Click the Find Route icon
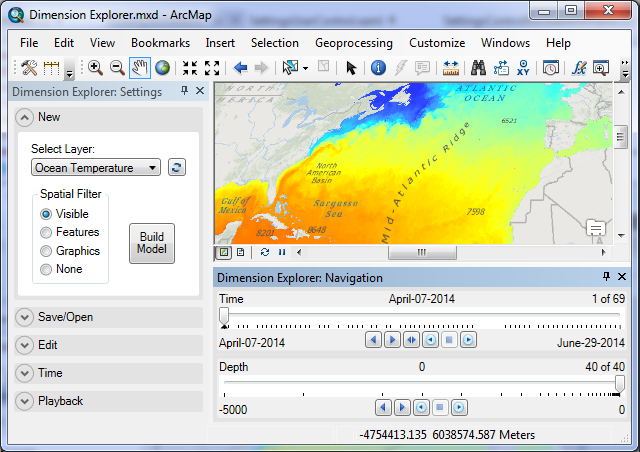Screen dimensions: 640x452 pos(501,68)
